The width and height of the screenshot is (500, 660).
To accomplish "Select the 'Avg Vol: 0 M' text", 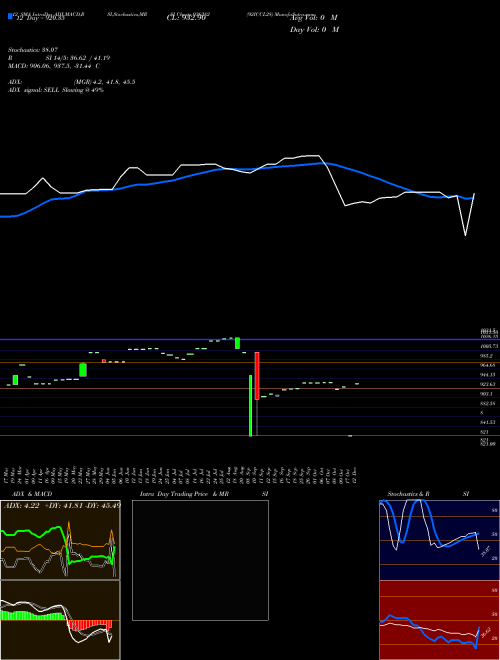I will click(x=314, y=18).
